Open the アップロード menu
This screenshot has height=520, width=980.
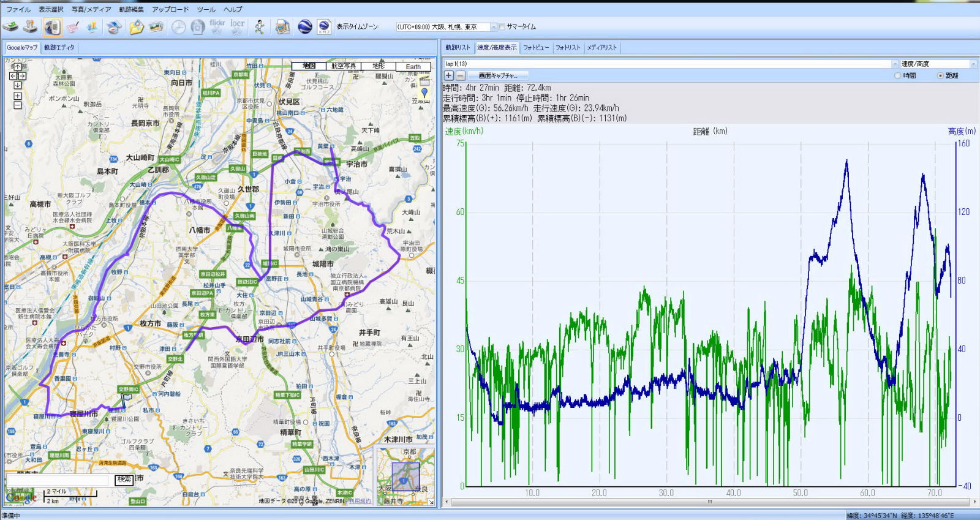pyautogui.click(x=170, y=9)
